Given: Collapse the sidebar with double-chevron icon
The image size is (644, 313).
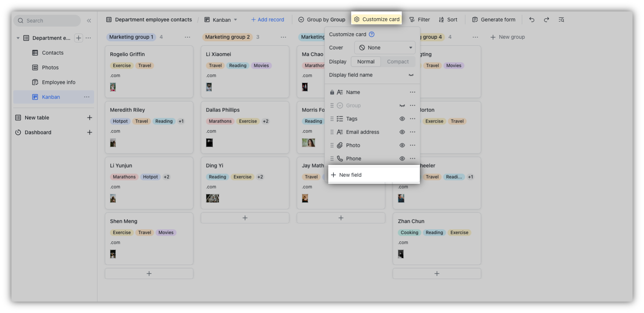Looking at the screenshot, I should pos(89,21).
